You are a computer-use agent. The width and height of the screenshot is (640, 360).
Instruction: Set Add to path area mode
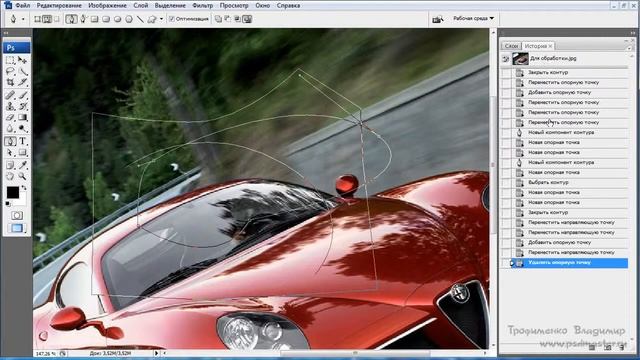tap(218, 19)
